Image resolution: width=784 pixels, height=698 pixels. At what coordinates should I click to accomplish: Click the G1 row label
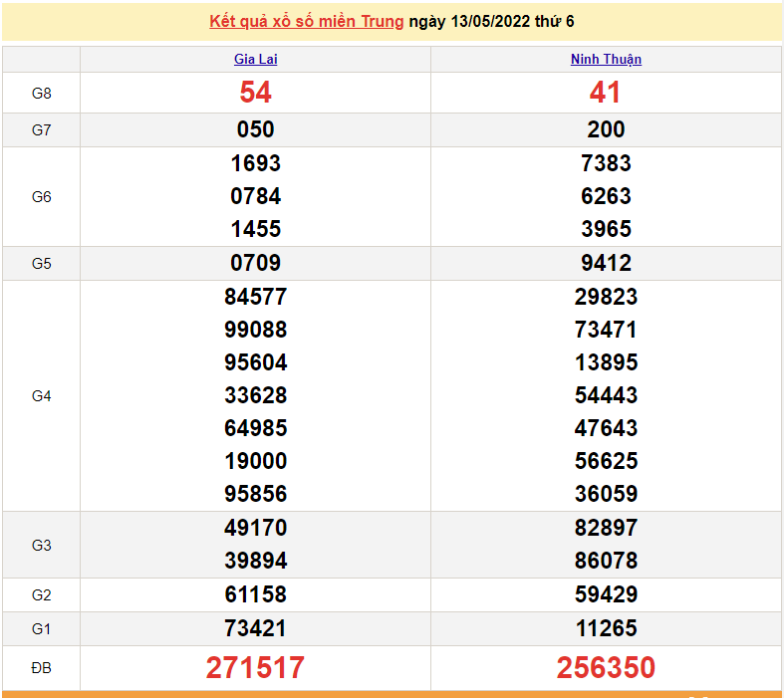click(41, 628)
